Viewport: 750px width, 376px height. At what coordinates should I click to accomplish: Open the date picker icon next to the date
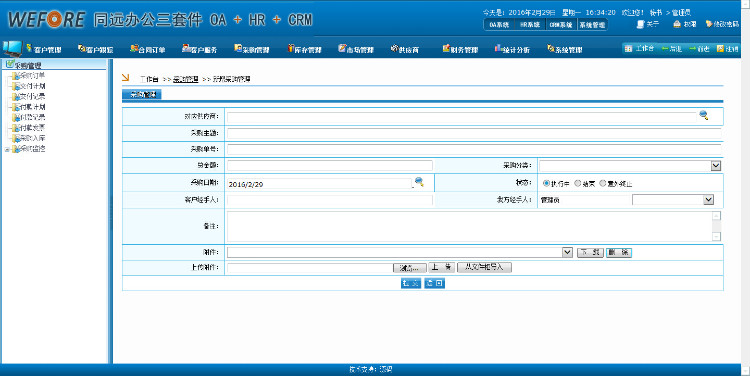[419, 182]
